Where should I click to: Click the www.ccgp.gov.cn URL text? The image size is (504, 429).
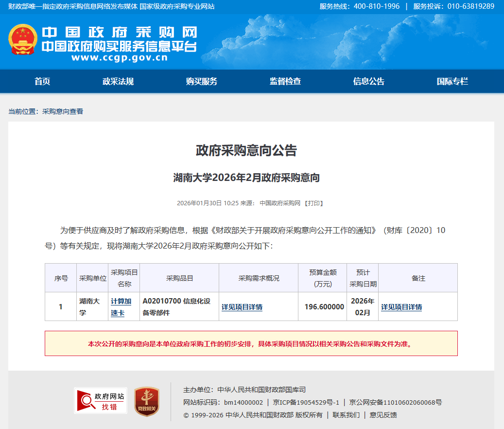pos(120,57)
